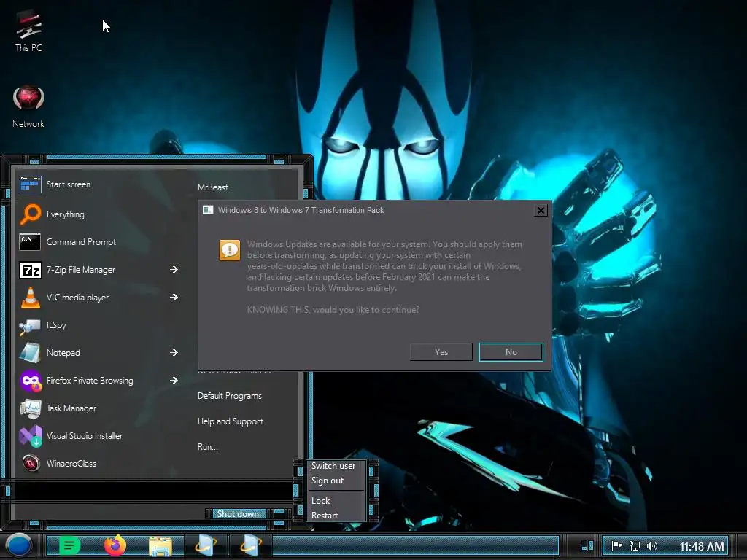Image resolution: width=747 pixels, height=560 pixels.
Task: Expand 7-Zip File Manager jump list arrow
Action: point(174,270)
